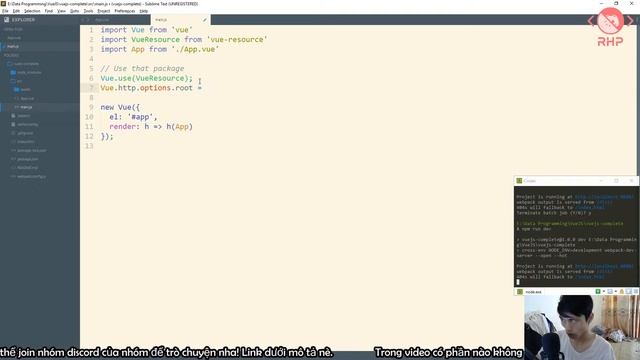Image resolution: width=640 pixels, height=360 pixels.
Task: Click the Explorer panel icon in sidebar
Action: (x=7, y=20)
